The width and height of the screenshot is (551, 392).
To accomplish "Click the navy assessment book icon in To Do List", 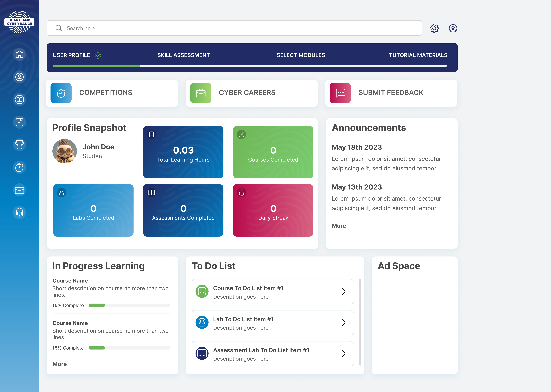I will (x=202, y=353).
